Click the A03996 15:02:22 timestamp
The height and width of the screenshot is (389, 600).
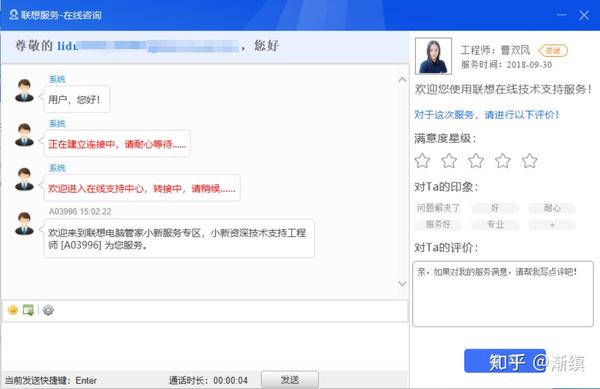point(80,212)
